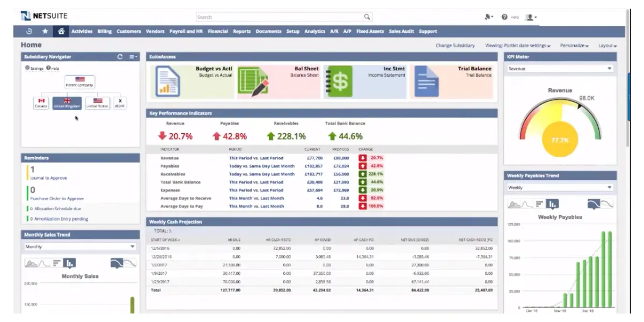Open Journal to Approve reminder

pos(48,178)
